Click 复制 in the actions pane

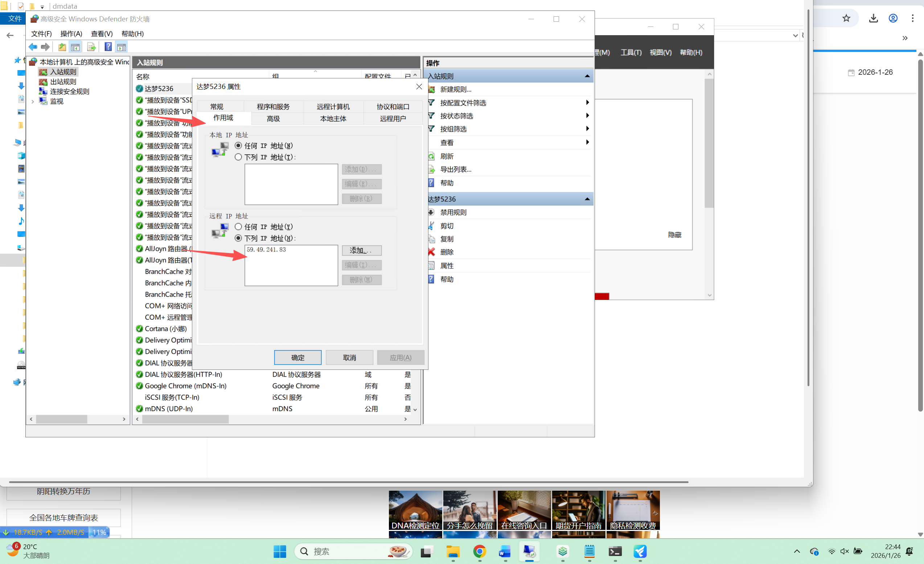point(447,239)
